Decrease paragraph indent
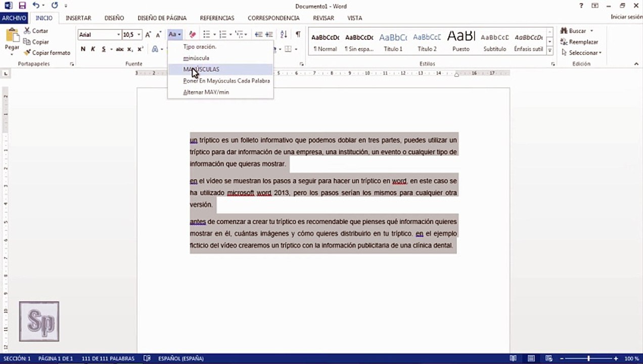 point(258,34)
